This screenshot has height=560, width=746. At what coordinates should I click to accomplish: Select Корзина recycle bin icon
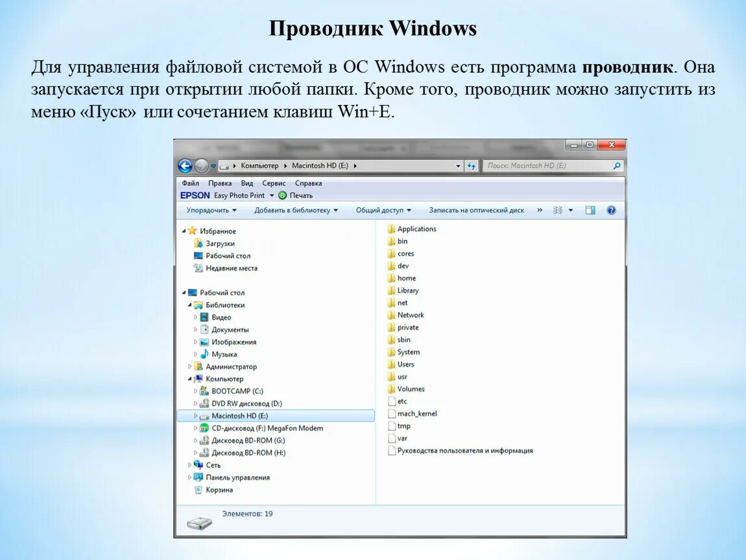[x=199, y=489]
